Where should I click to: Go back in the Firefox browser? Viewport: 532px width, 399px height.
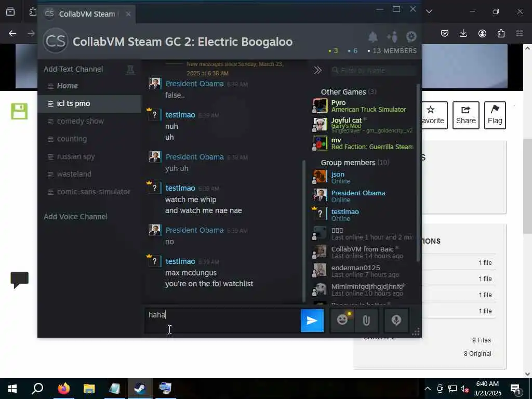(12, 33)
